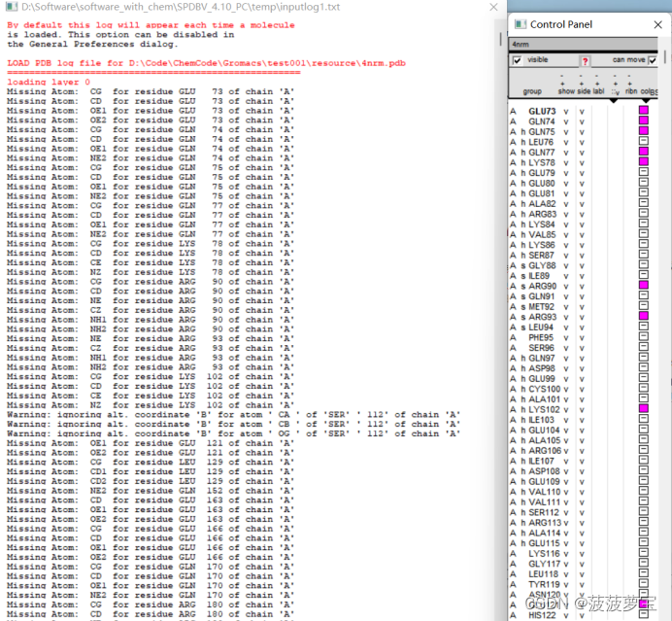Screen dimensions: 672x621
Task: Click the side column header label
Action: (x=584, y=91)
